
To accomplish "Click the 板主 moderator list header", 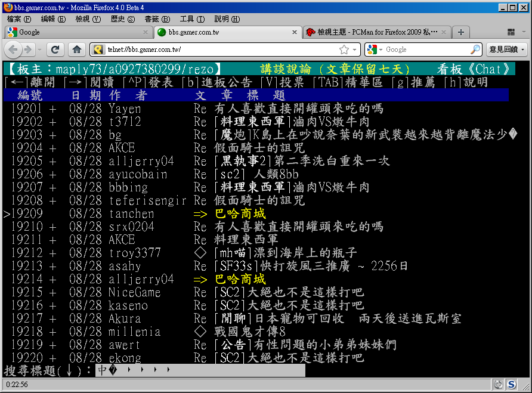I will (115, 69).
